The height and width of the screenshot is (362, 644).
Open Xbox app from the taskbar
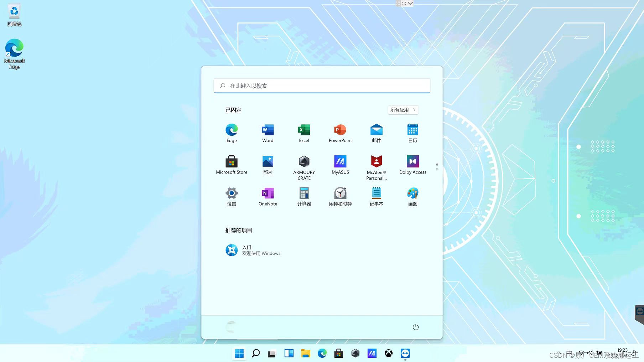[389, 353]
